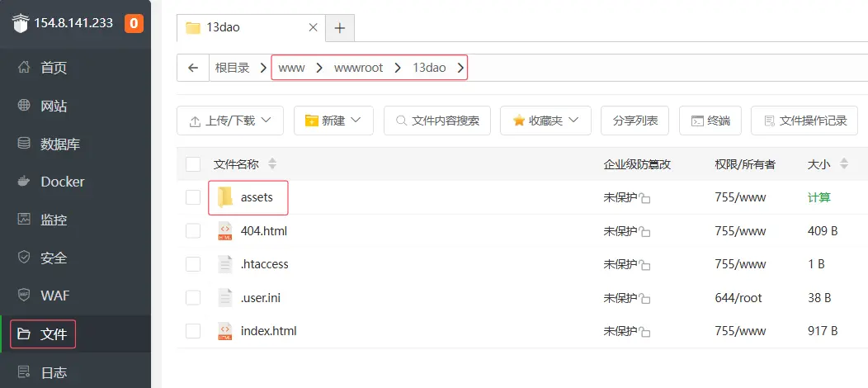This screenshot has width=868, height=388.
Task: Click 644/root permission of the .user.ini row
Action: click(738, 298)
